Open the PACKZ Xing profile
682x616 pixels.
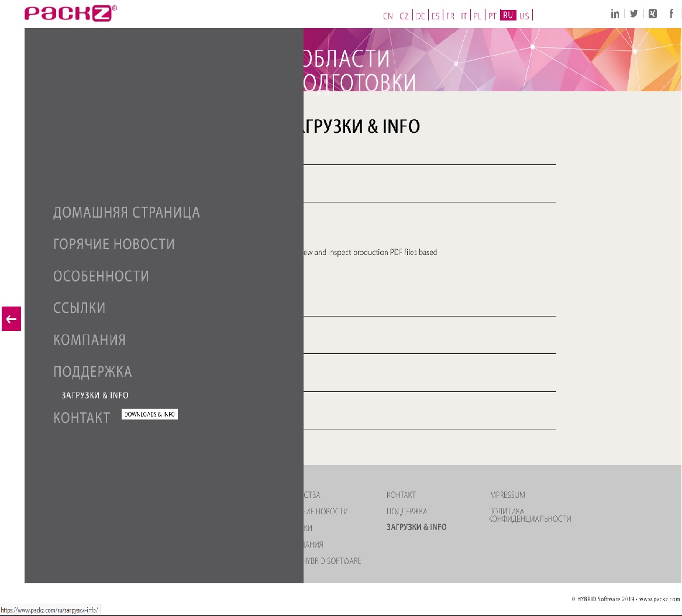pyautogui.click(x=652, y=14)
